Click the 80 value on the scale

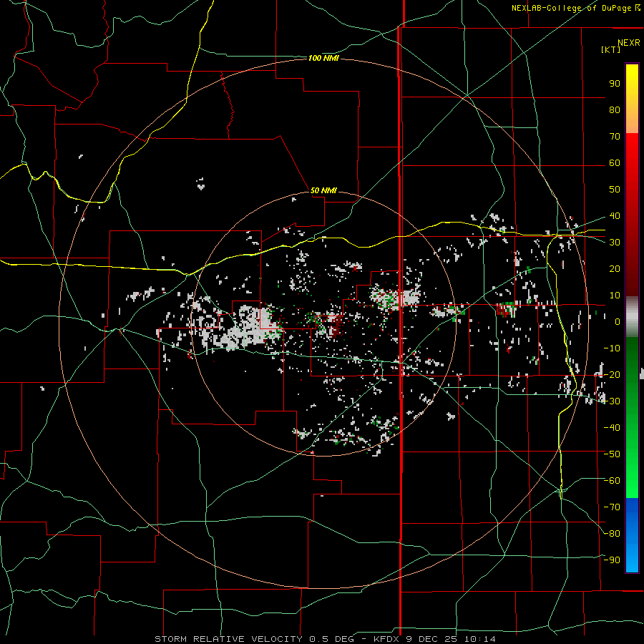(x=615, y=109)
